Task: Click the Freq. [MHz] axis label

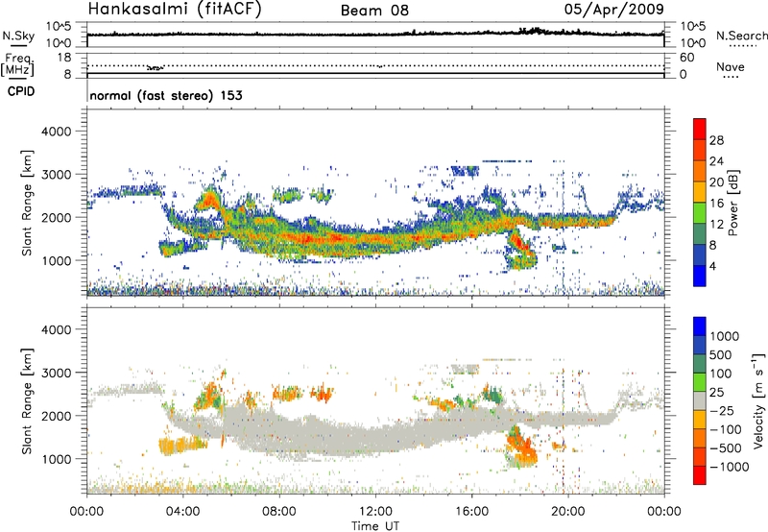Action: 18,65
